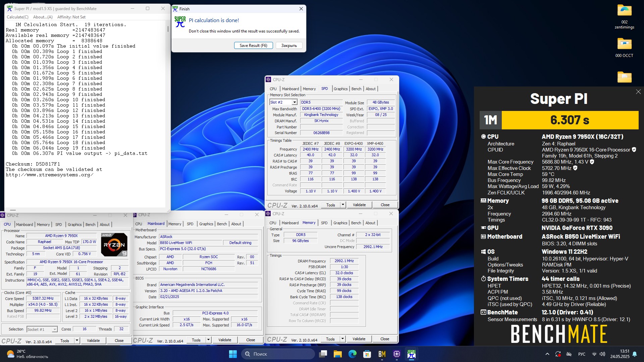Image resolution: width=644 pixels, height=362 pixels.
Task: Switch to BenchMate via its BM taskbar icon
Action: [x=382, y=354]
